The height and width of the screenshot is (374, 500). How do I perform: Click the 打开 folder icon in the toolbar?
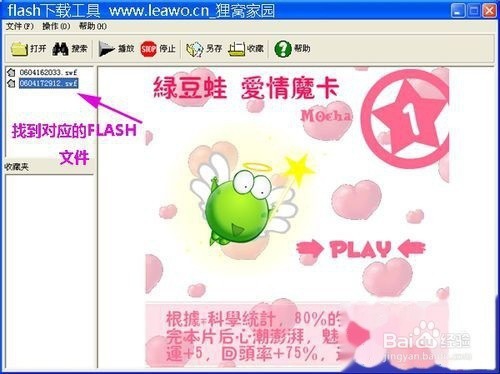coord(19,49)
